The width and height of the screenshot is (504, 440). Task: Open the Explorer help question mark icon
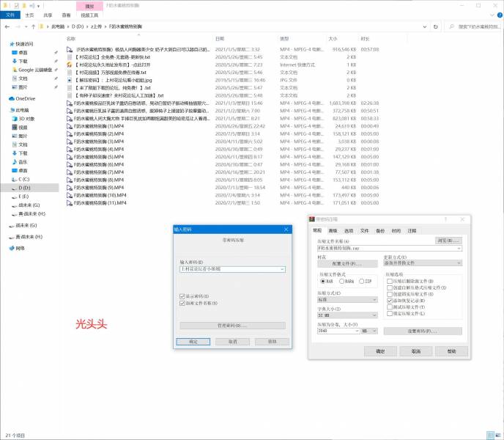pos(499,14)
